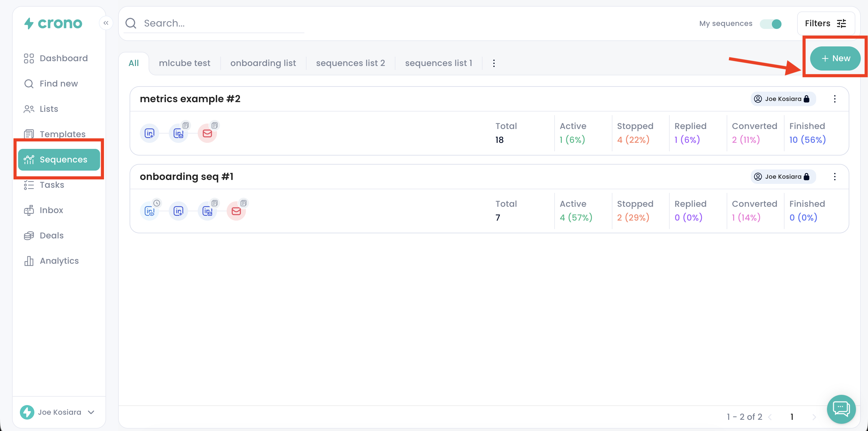The width and height of the screenshot is (868, 431).
Task: Open options menu for onboarding seq #1
Action: pyautogui.click(x=835, y=177)
